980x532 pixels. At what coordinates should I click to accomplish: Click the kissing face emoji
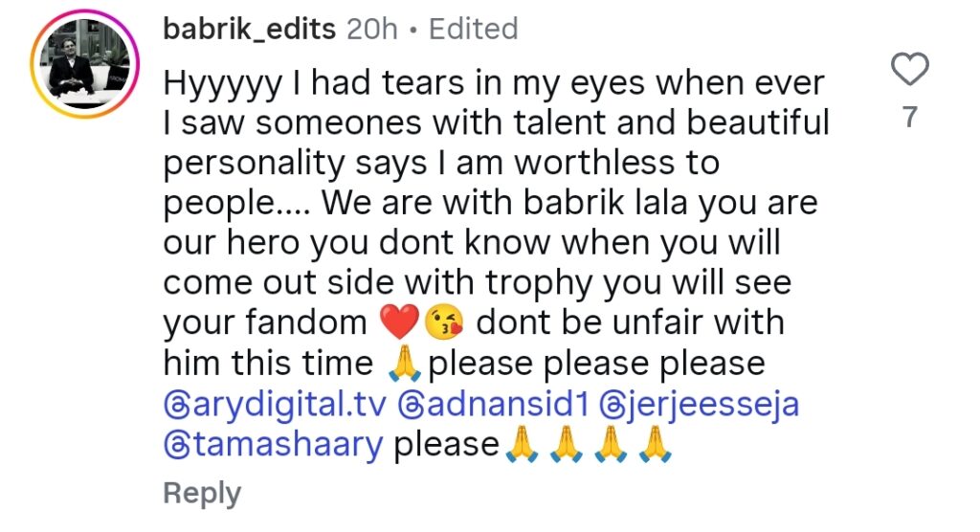pyautogui.click(x=444, y=322)
